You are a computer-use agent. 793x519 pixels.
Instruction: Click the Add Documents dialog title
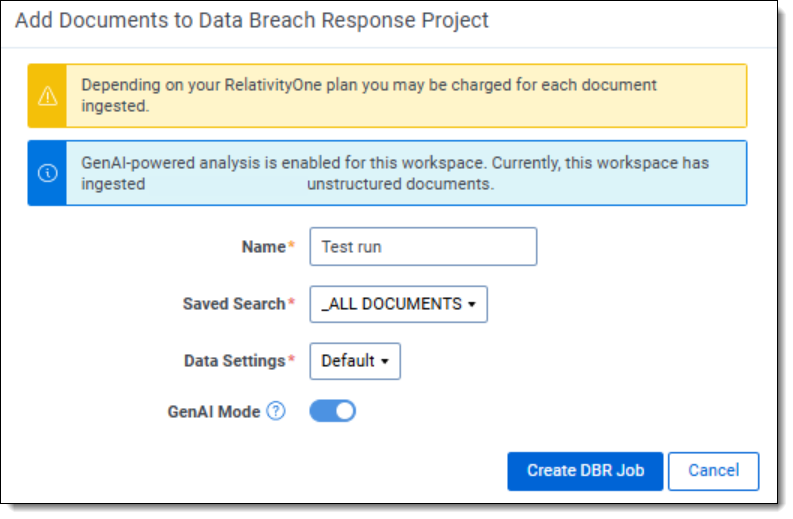click(x=252, y=21)
